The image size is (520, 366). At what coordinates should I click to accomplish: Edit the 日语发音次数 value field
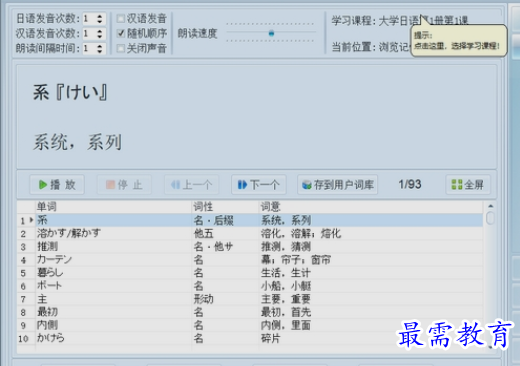pyautogui.click(x=89, y=19)
